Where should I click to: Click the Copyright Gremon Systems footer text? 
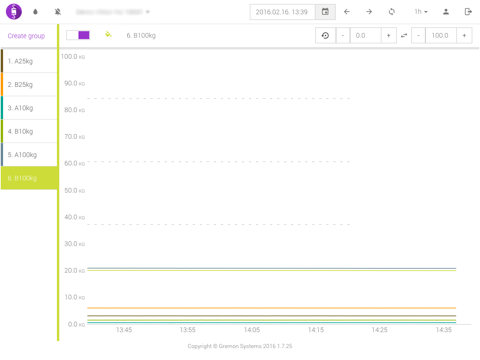pos(240,346)
